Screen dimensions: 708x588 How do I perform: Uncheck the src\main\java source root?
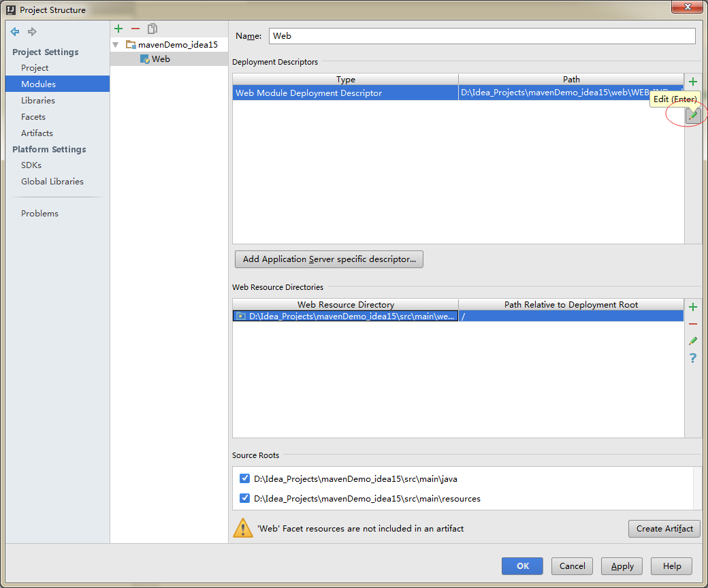coord(244,478)
